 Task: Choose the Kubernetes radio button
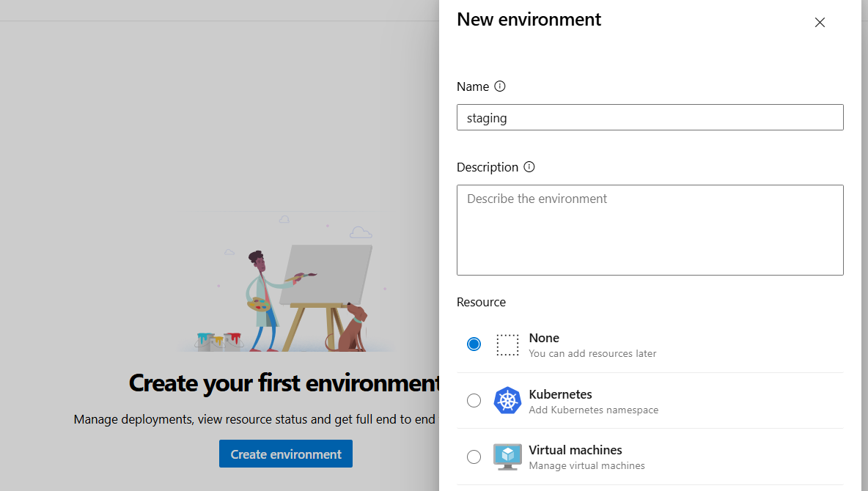tap(474, 401)
